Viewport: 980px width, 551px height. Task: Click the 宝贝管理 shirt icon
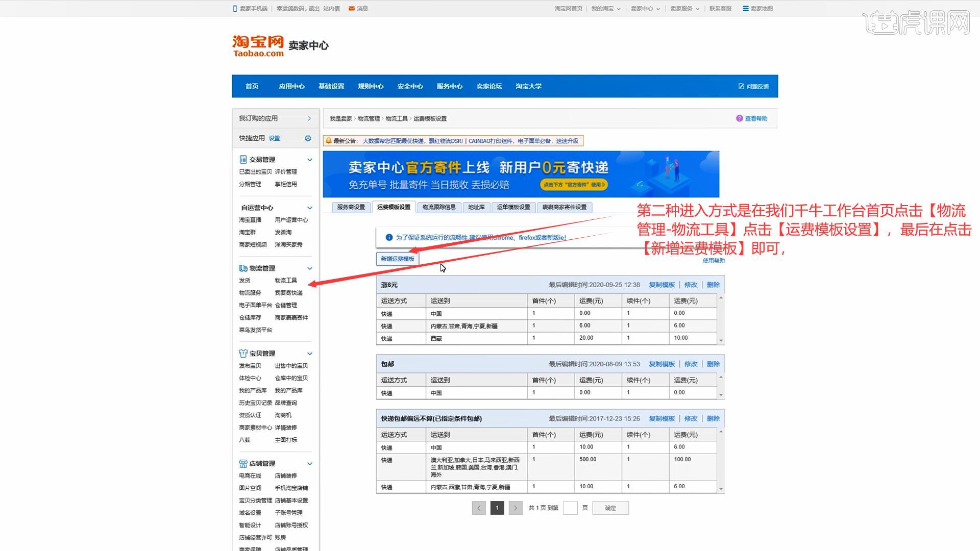coord(243,354)
